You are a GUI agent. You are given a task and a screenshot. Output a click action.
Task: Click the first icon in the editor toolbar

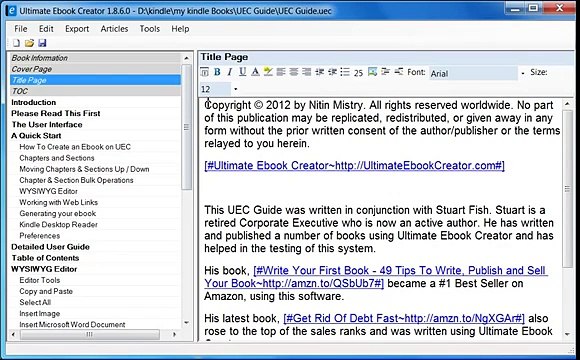click(x=205, y=72)
